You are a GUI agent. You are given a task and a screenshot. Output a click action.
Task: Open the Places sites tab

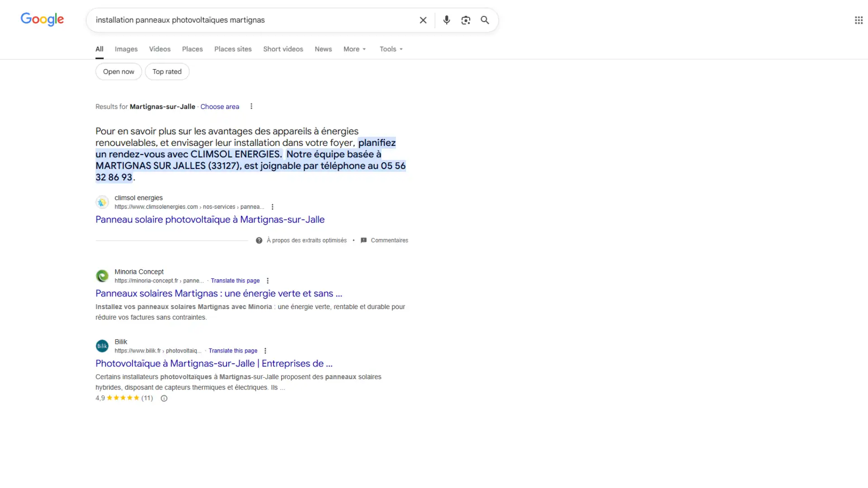(233, 49)
